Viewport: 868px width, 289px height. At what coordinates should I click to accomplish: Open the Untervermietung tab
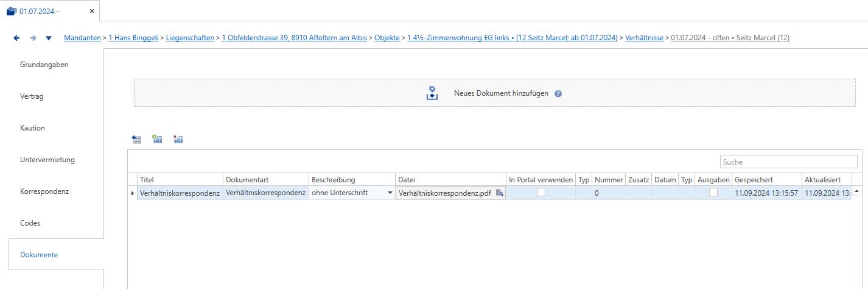[47, 160]
